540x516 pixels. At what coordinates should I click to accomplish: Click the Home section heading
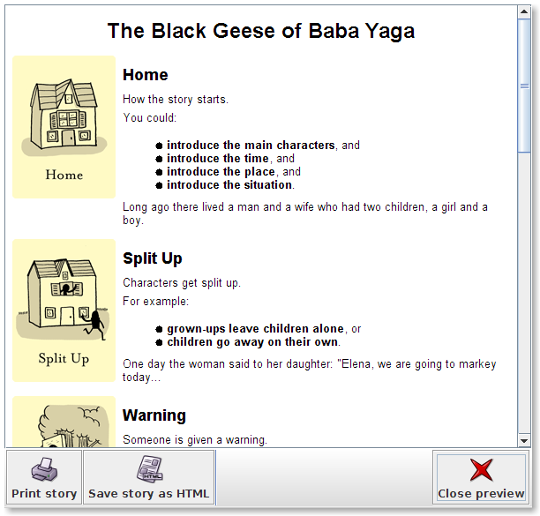(145, 75)
